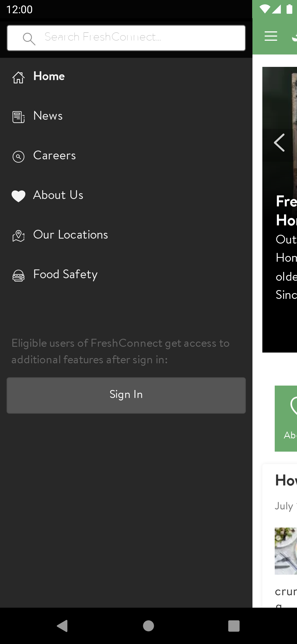Toggle the hamburger menu icon in green header

pos(271,36)
